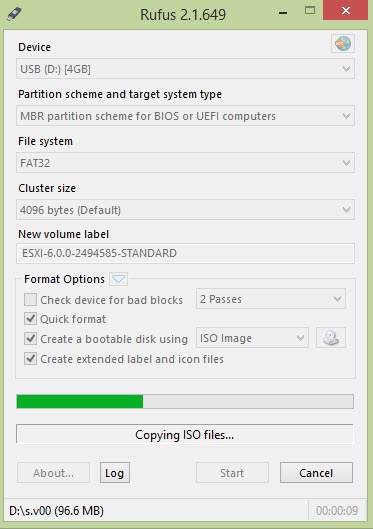
Task: Open the ISO Image type dropdown
Action: [252, 338]
